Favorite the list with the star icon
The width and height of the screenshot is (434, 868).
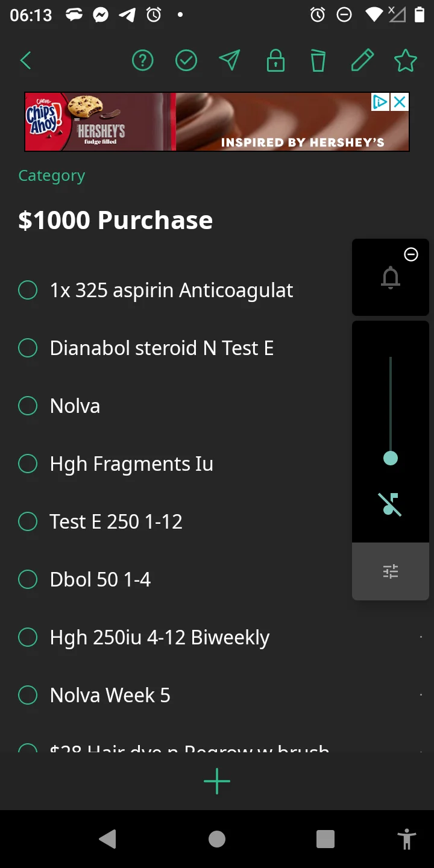click(405, 60)
